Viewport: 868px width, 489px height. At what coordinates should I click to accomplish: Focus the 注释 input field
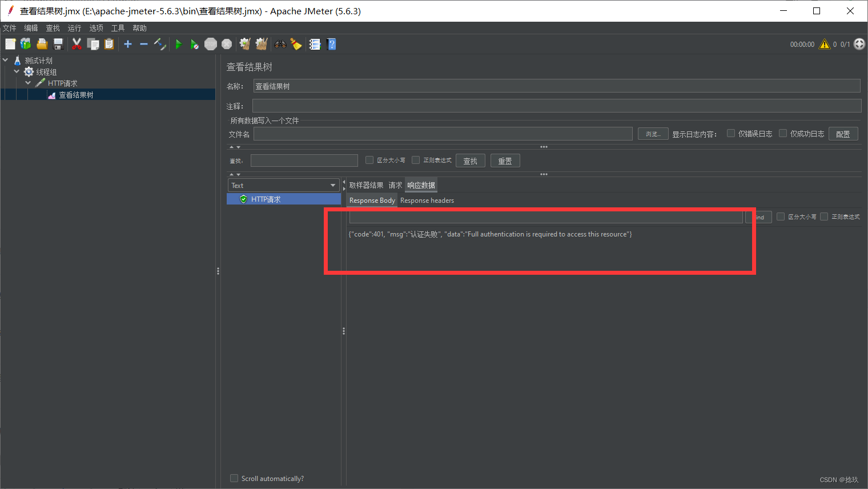[x=557, y=106]
